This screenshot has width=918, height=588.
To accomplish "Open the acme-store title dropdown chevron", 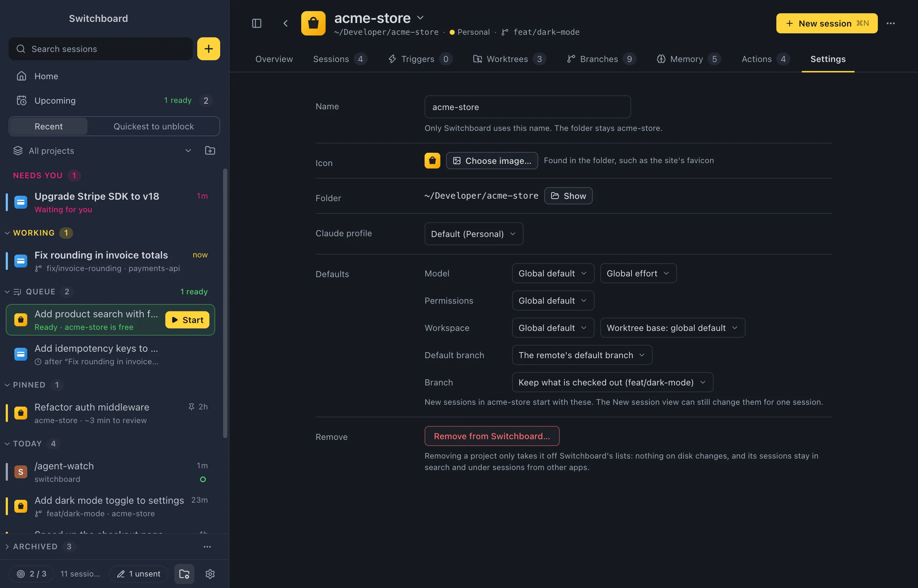I will [x=420, y=18].
